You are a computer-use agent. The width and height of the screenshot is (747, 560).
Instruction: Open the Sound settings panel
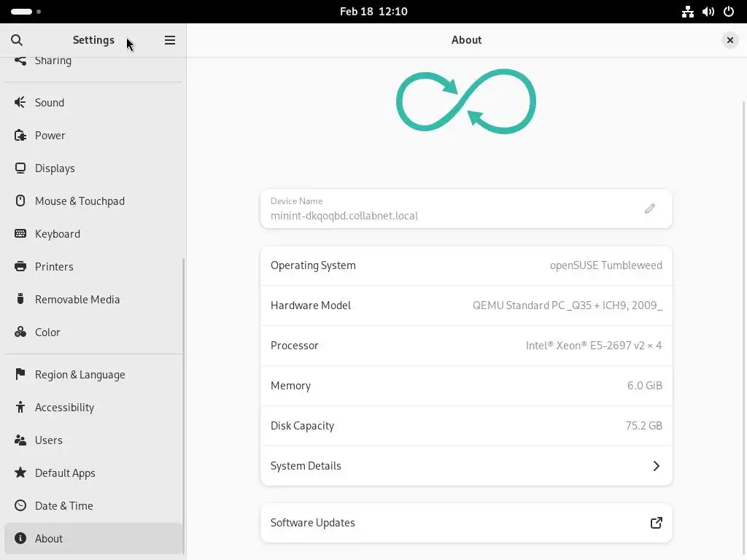point(93,102)
